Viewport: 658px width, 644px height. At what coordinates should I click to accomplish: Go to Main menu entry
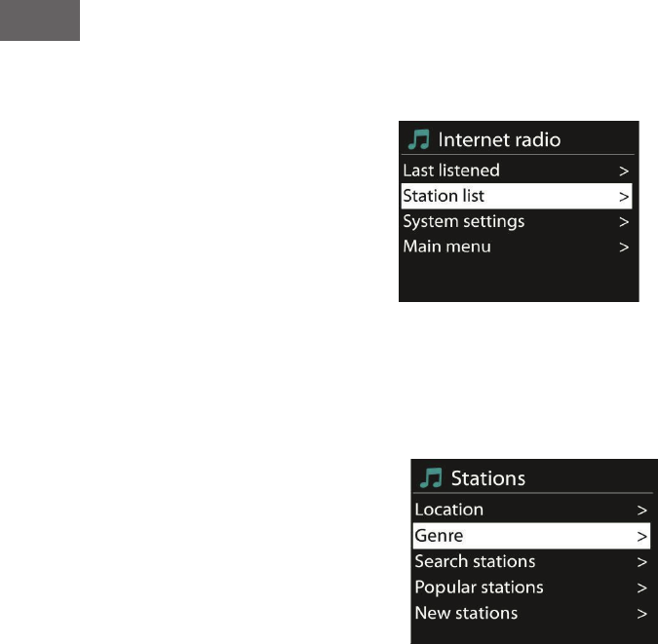tap(446, 246)
